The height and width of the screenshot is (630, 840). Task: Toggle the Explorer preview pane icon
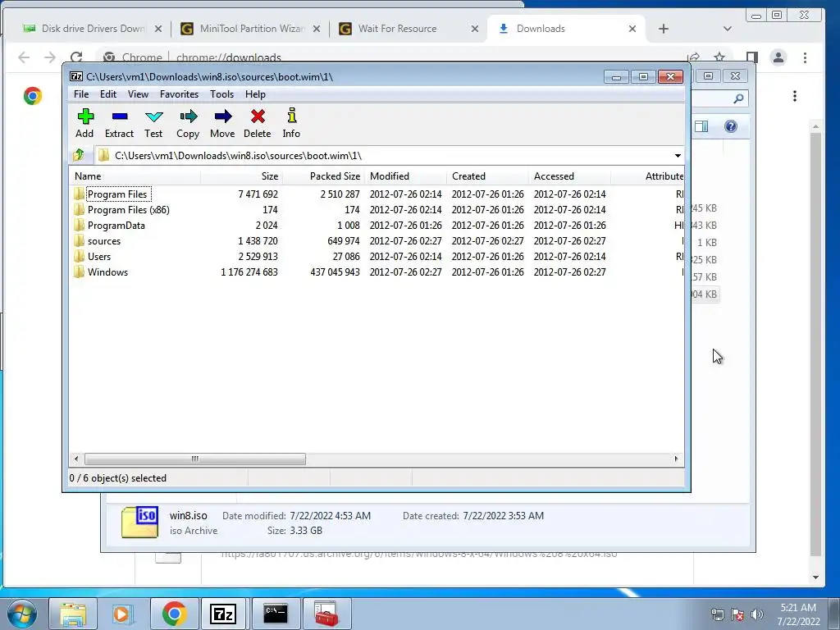[701, 126]
